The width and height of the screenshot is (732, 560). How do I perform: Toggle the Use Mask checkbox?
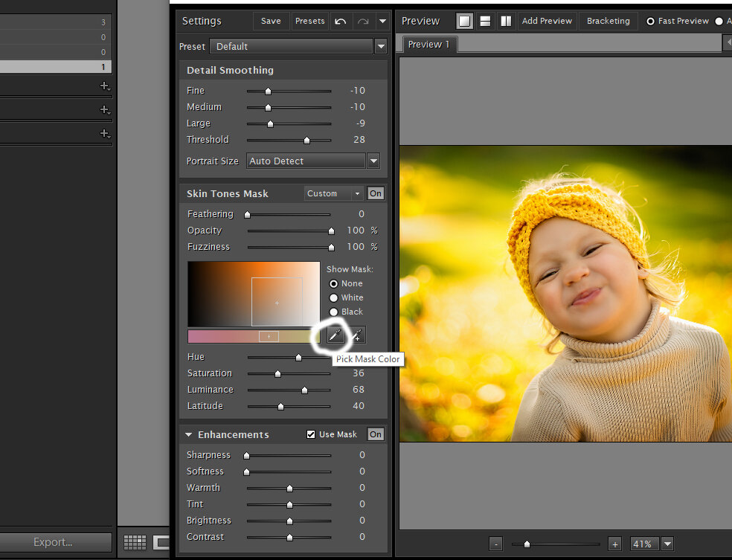pos(311,434)
